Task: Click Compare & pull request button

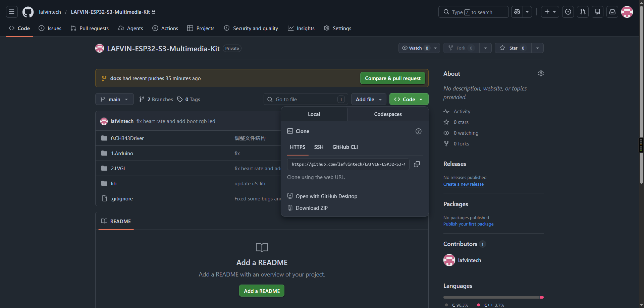Action: click(x=392, y=78)
